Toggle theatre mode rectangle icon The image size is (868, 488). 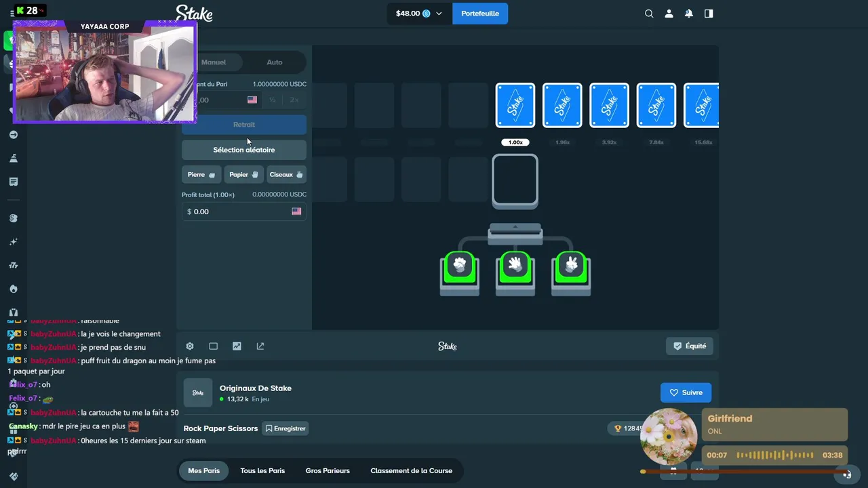tap(213, 346)
